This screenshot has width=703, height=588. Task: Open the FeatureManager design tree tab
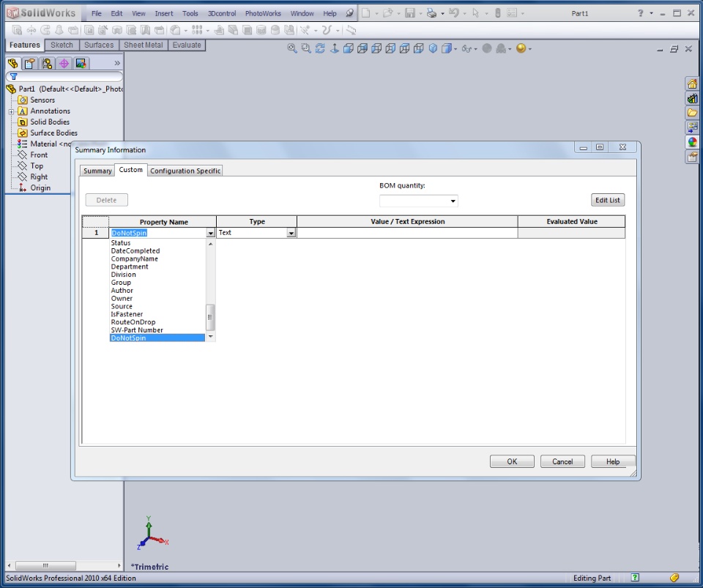pos(13,64)
